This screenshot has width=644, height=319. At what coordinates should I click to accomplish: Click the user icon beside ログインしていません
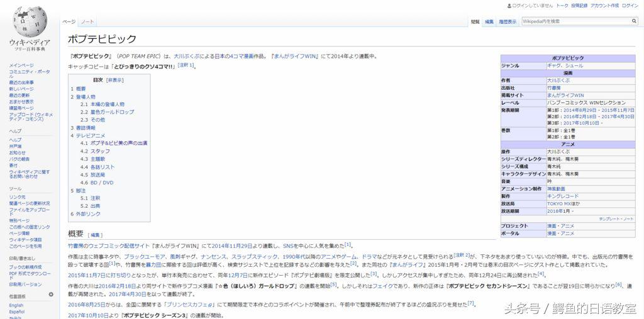509,6
